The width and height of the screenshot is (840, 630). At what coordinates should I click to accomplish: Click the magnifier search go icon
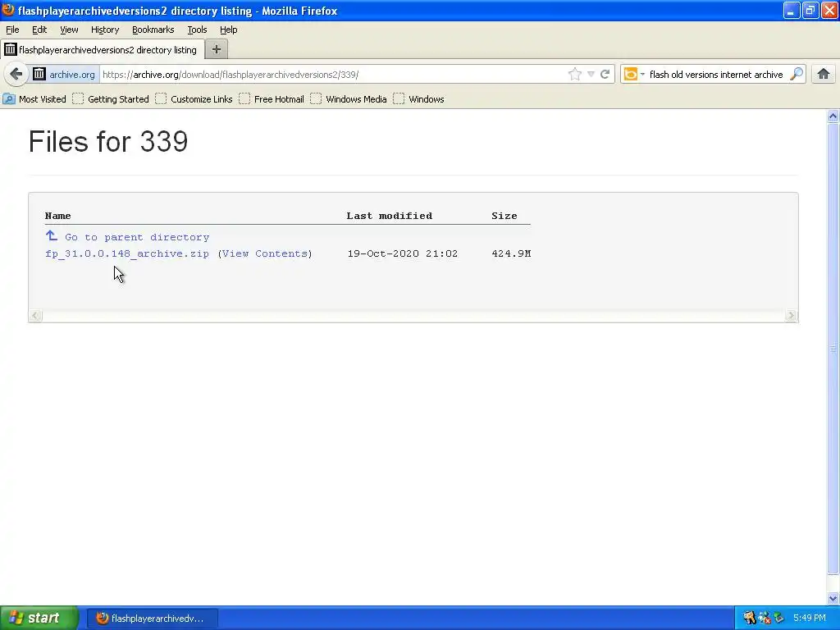tap(797, 74)
